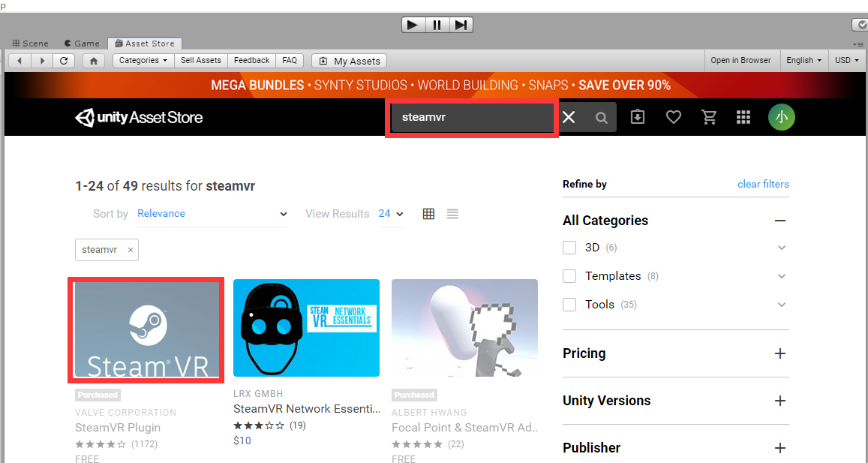Click the SteamVR Network Essentials title

pos(308,409)
